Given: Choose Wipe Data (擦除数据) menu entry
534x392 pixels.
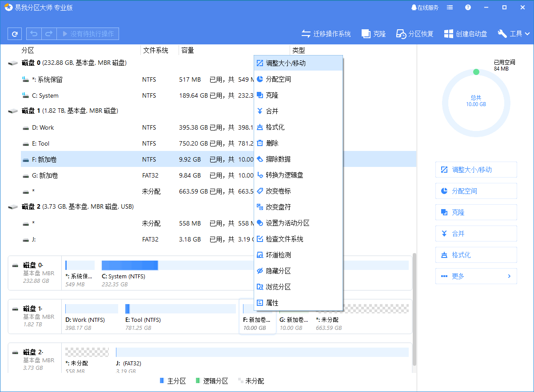Looking at the screenshot, I should 278,159.
